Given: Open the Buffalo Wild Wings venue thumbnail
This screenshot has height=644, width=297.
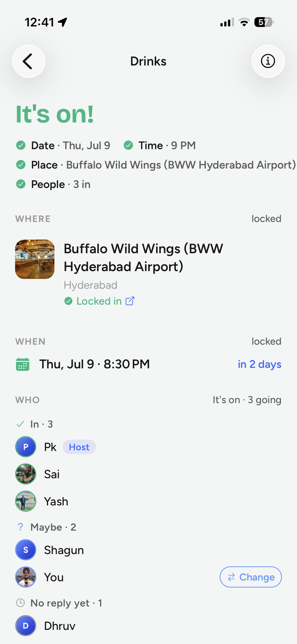Looking at the screenshot, I should coord(35,259).
